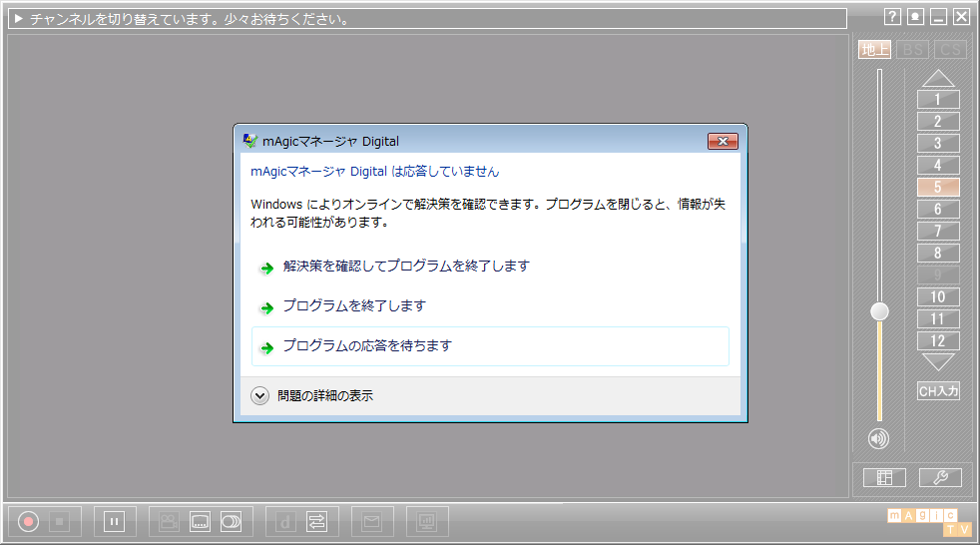980x545 pixels.
Task: Select the highlighted channel 5 button
Action: [938, 187]
